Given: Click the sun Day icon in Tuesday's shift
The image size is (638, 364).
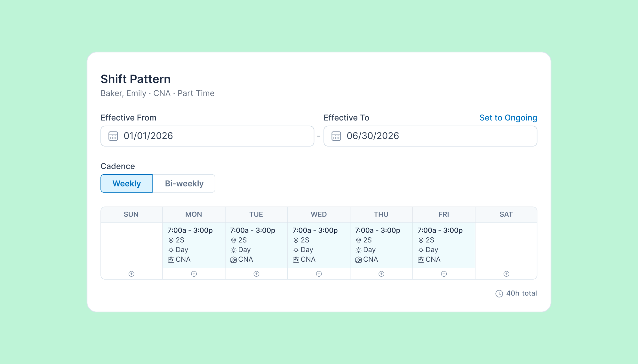Looking at the screenshot, I should tap(234, 250).
